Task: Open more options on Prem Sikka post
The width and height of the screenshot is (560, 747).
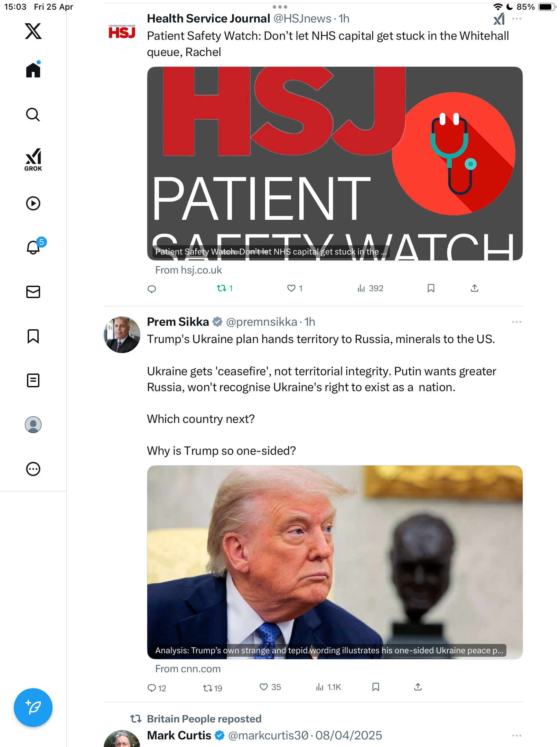Action: pyautogui.click(x=517, y=322)
